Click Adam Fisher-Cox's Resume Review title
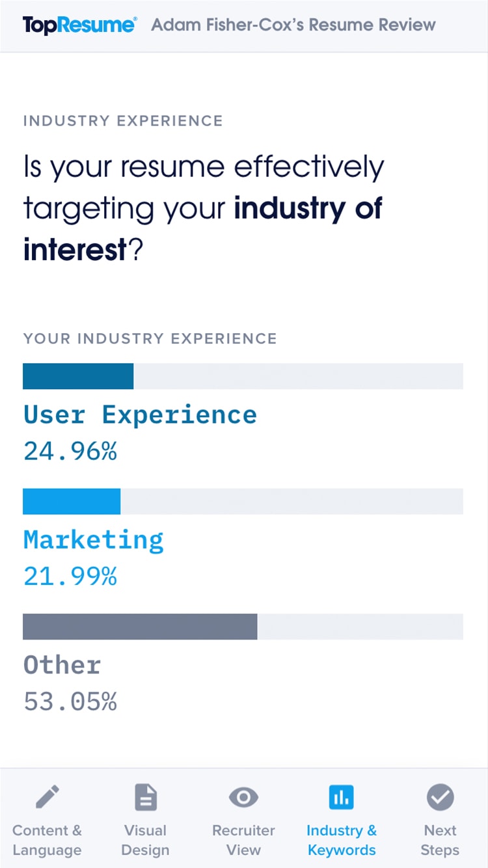Image resolution: width=488 pixels, height=868 pixels. (x=293, y=25)
